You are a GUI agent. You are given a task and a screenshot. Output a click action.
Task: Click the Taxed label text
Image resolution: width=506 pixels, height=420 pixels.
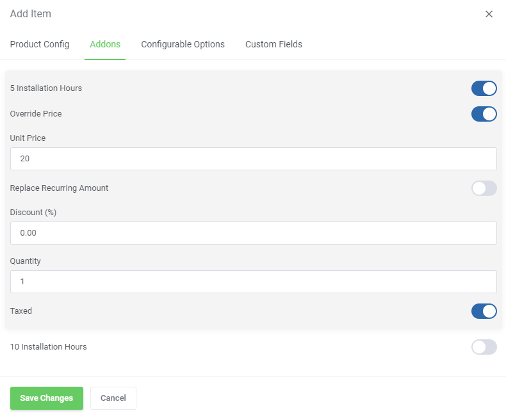pos(21,311)
